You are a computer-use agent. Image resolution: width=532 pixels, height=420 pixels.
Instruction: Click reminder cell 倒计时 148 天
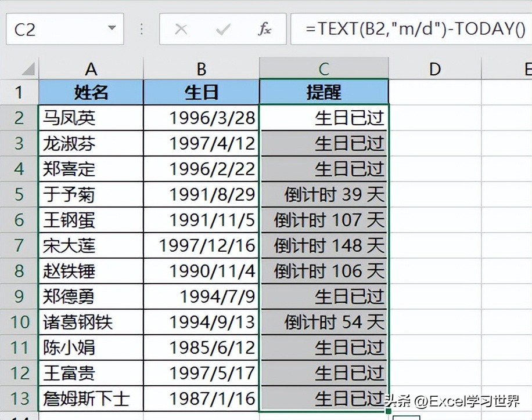tap(324, 245)
